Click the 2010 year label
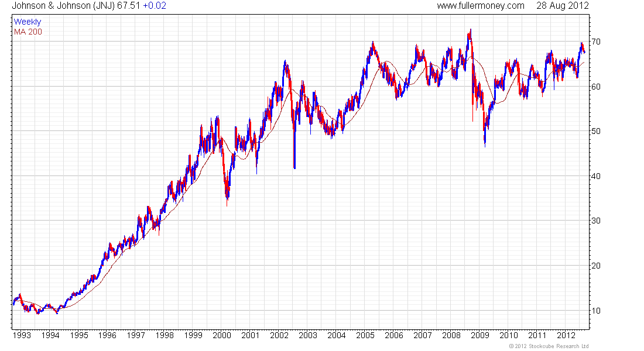The height and width of the screenshot is (351, 644). (509, 335)
